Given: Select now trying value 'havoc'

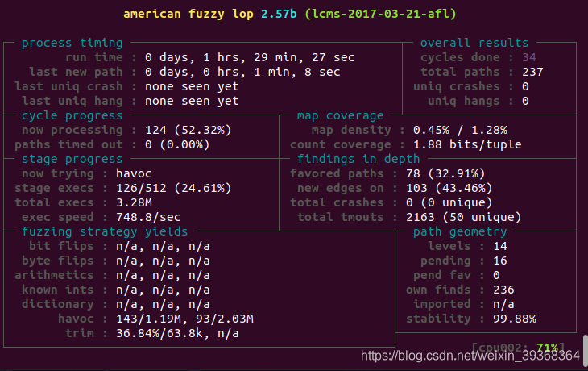Looking at the screenshot, I should 134,173.
